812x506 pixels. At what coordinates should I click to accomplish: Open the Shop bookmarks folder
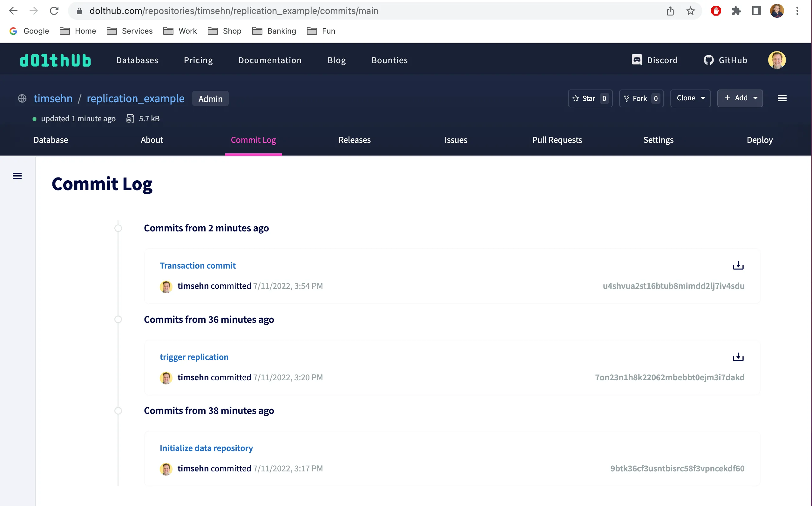coord(224,31)
